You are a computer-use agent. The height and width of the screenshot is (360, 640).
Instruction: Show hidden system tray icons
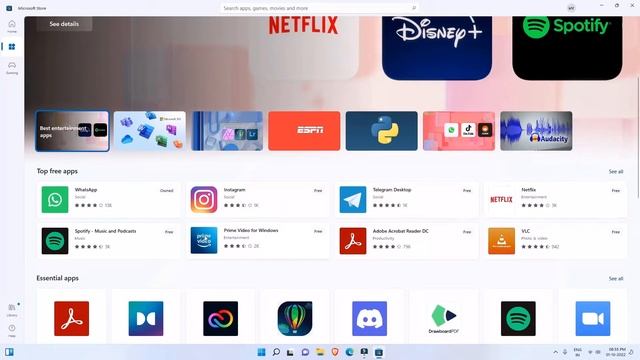(556, 352)
